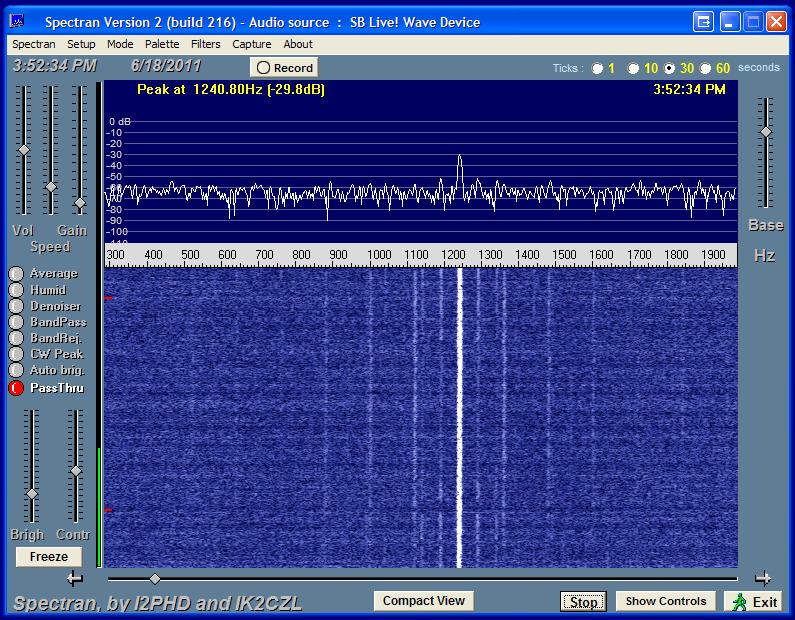
Task: Click the Spectran app icon in title bar
Action: 17,21
